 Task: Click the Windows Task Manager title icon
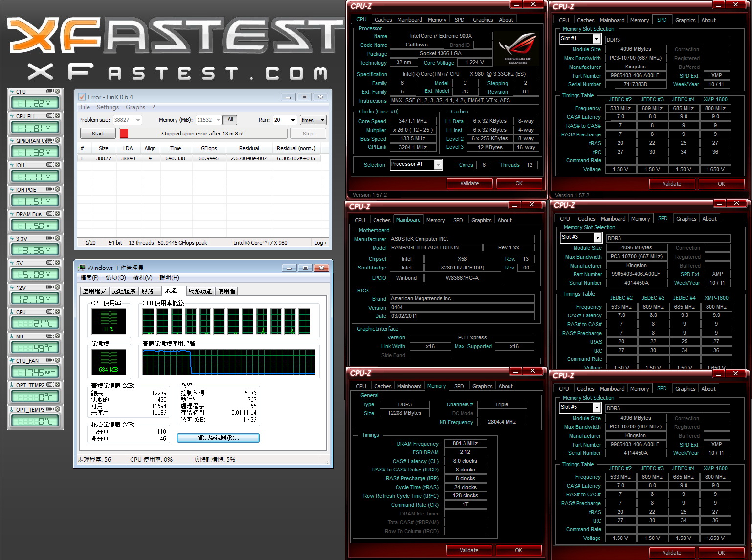coord(82,268)
